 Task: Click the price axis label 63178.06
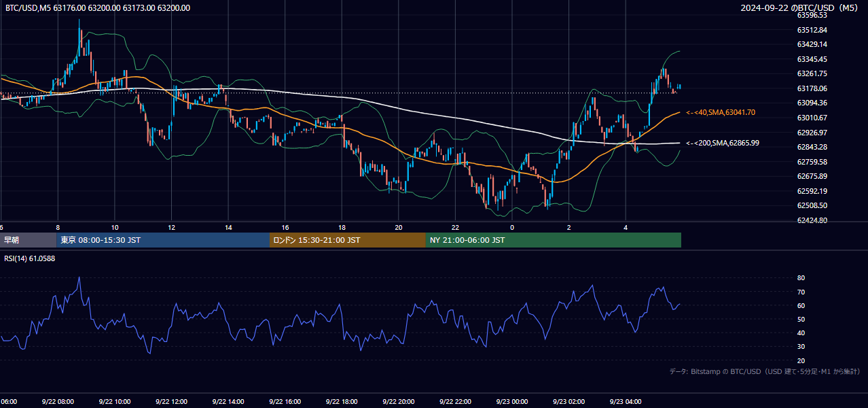pyautogui.click(x=812, y=88)
